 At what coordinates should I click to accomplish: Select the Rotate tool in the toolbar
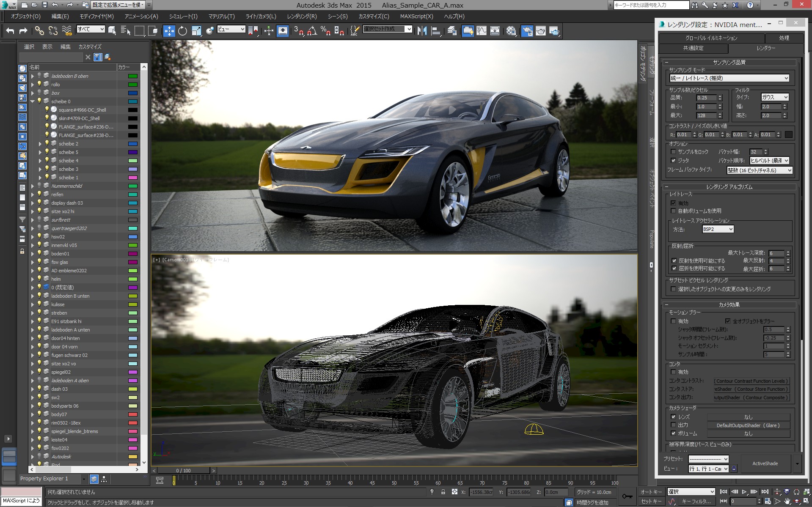182,31
